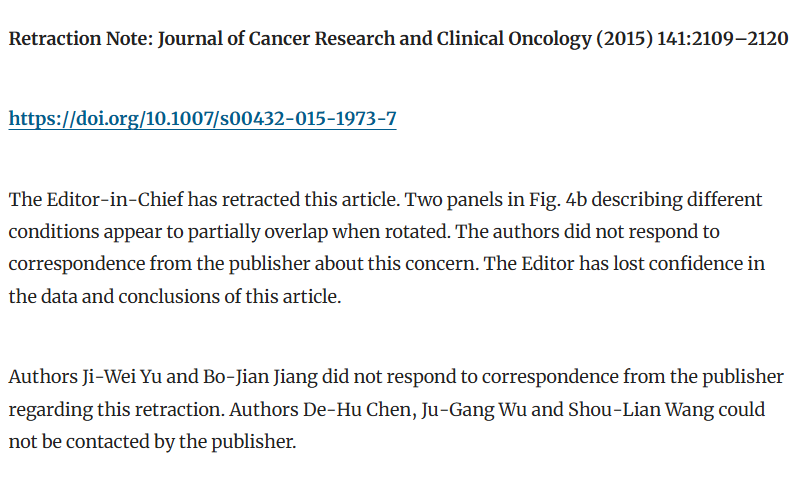Click the phrase describing different
The height and width of the screenshot is (477, 793).
(677, 200)
